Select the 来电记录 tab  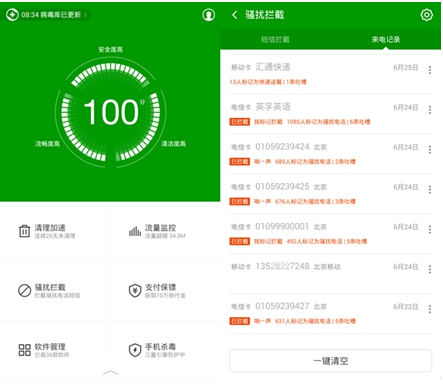[x=386, y=40]
